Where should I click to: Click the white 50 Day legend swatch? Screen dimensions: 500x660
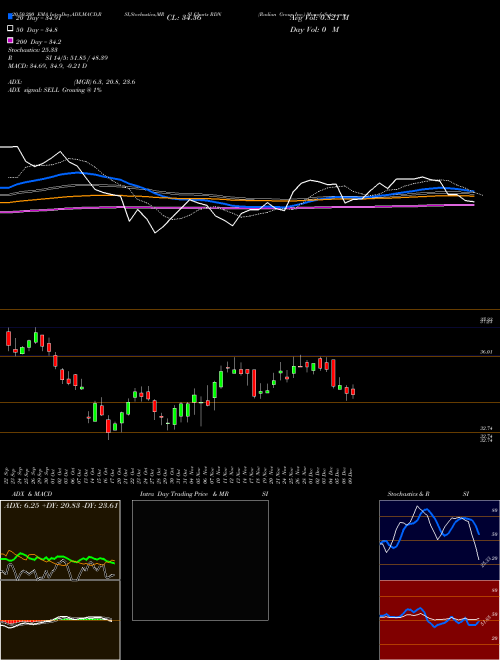point(11,29)
